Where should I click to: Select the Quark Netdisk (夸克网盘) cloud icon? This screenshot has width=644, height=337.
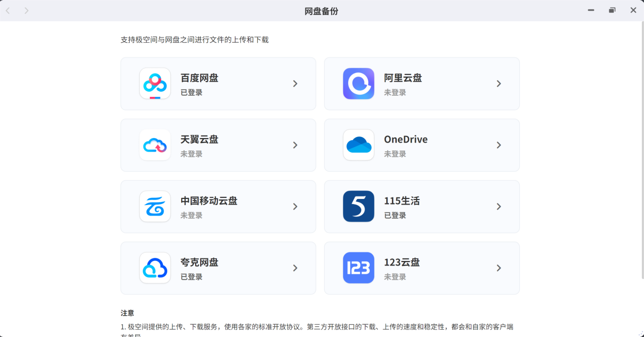[x=155, y=268]
